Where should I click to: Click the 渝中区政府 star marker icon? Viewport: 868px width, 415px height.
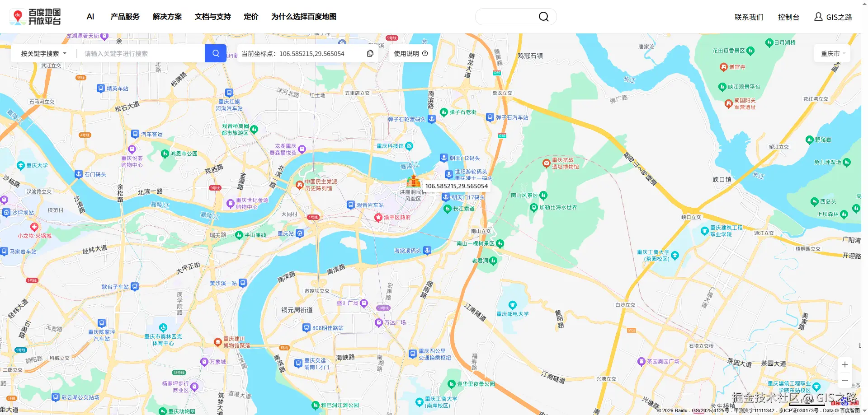(x=378, y=217)
